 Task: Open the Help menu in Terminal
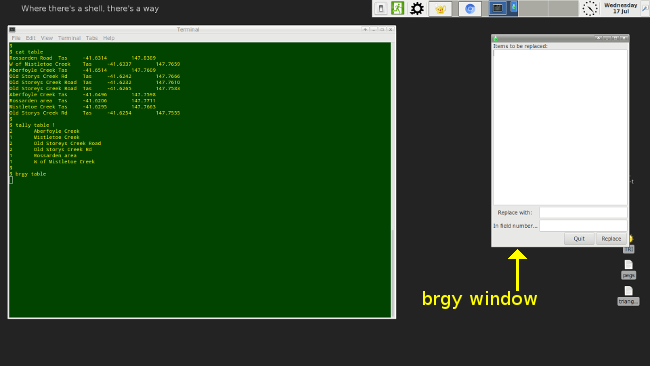[109, 38]
